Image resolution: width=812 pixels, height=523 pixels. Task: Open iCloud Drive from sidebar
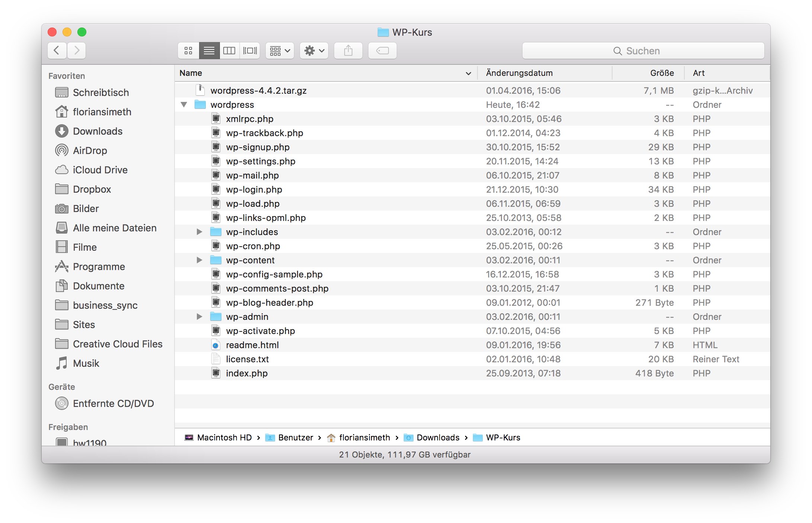pyautogui.click(x=100, y=170)
